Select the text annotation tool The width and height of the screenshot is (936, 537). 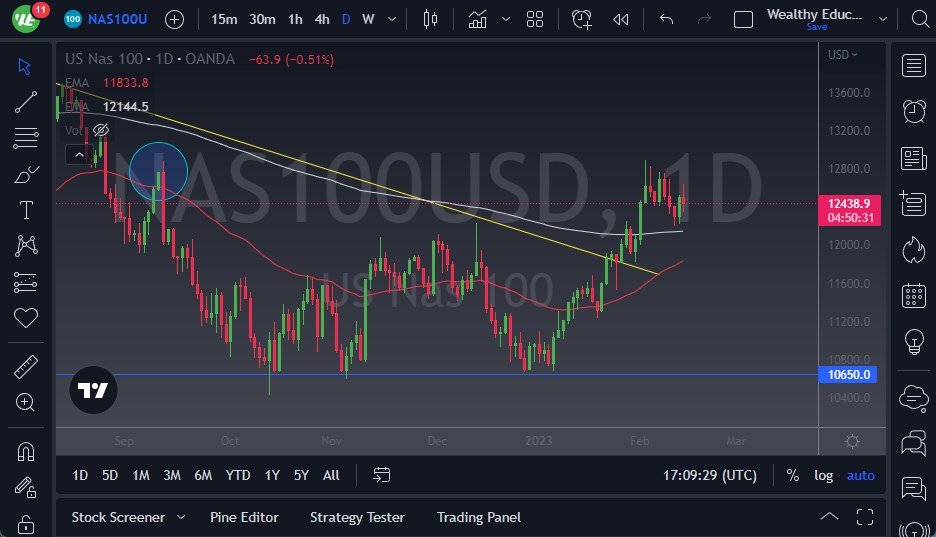pos(26,210)
